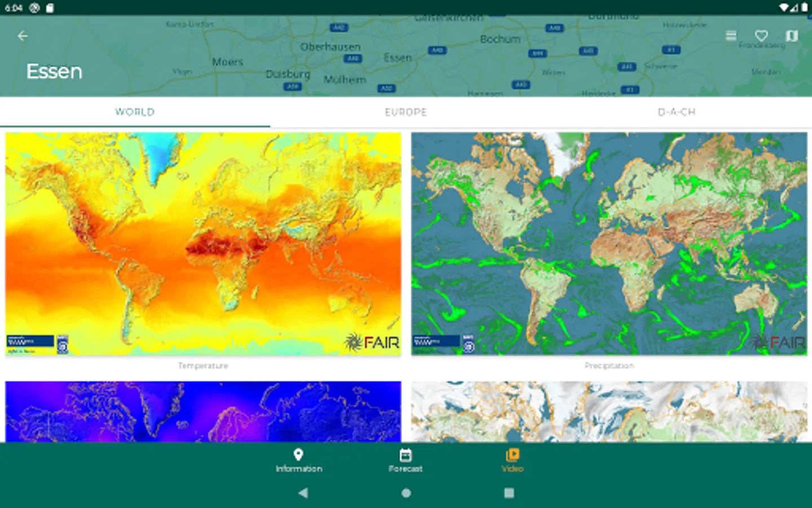Open the white cloud cover world map
812x508 pixels.
(x=609, y=411)
